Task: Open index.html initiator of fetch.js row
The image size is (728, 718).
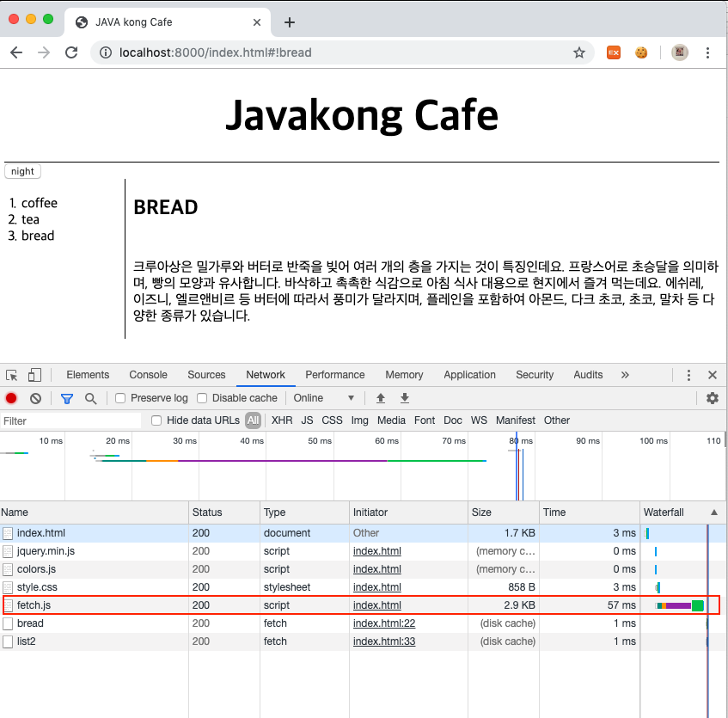Action: click(x=377, y=605)
